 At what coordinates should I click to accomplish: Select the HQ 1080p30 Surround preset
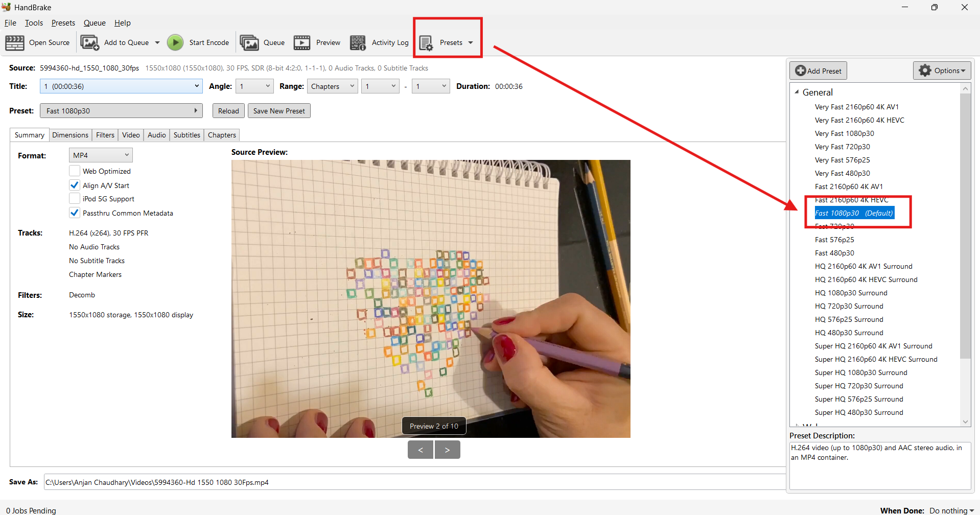pos(851,293)
